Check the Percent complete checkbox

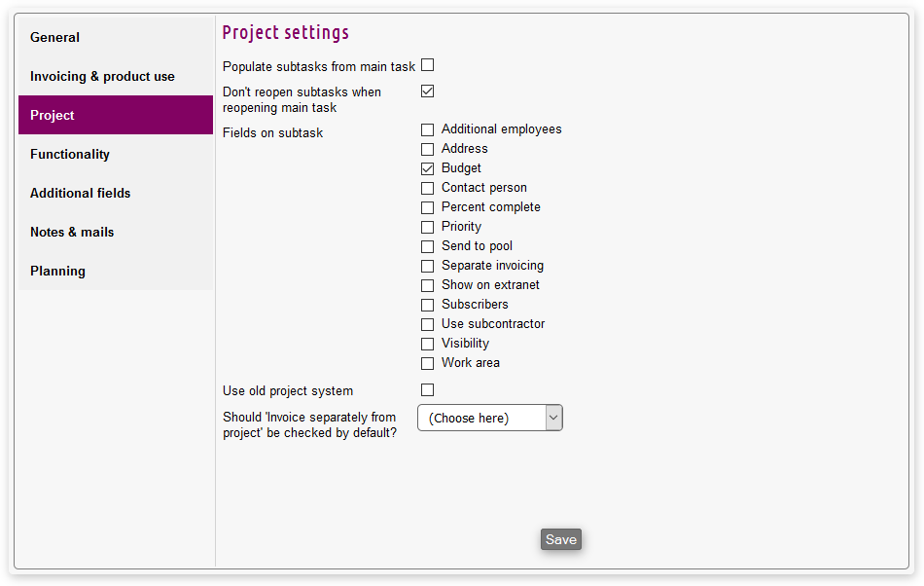pos(427,207)
